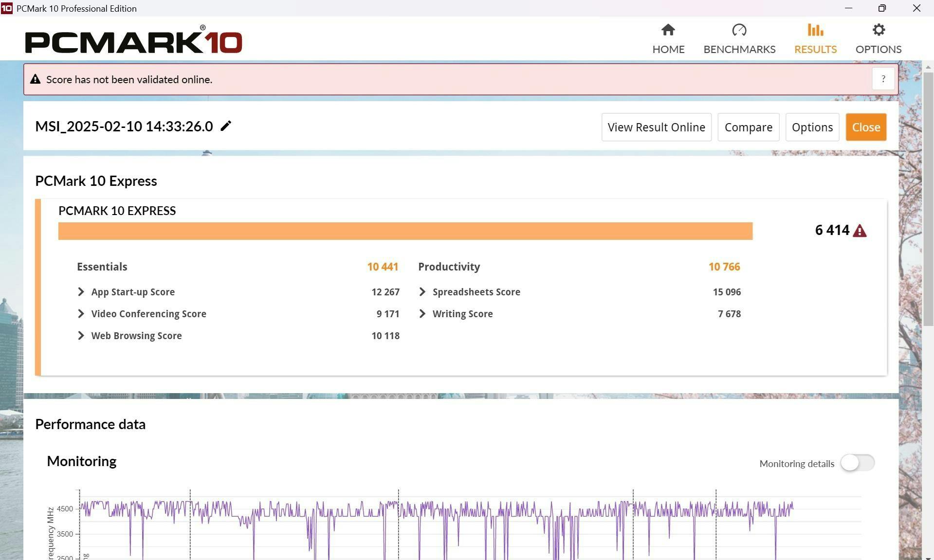The height and width of the screenshot is (560, 934).
Task: Click the warning triangle beside score 6 414
Action: [x=860, y=231]
